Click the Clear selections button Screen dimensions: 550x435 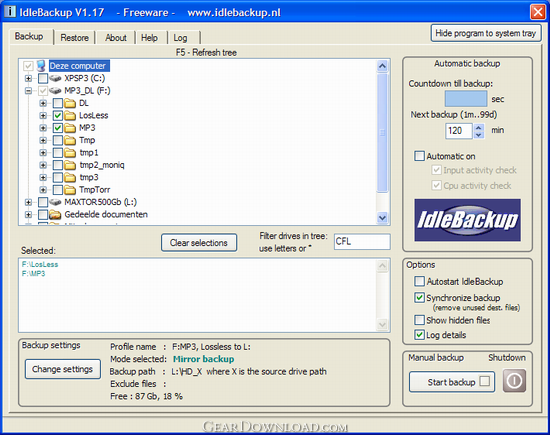199,243
